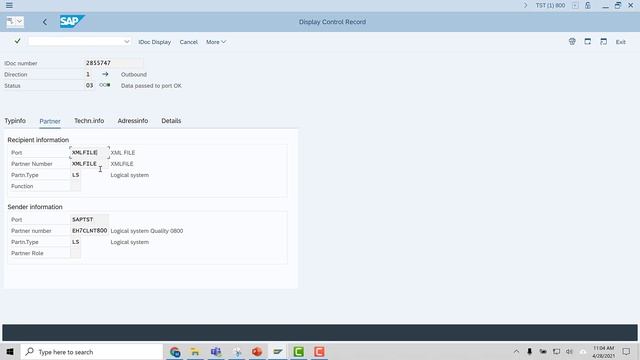This screenshot has height=360, width=640.
Task: Click the Windows taskbar search box
Action: point(91,352)
